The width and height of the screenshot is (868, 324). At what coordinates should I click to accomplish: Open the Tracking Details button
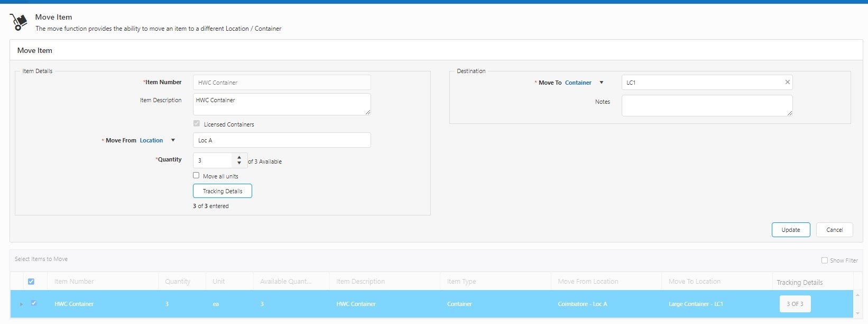tap(222, 191)
